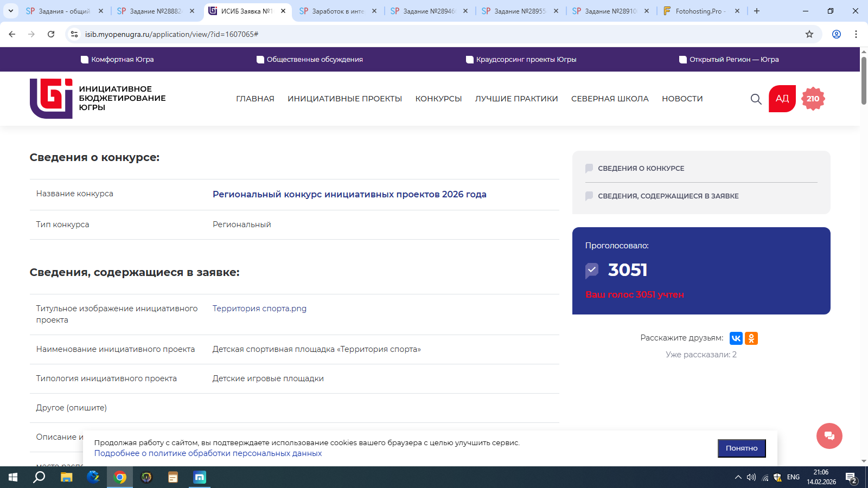This screenshot has height=488, width=868.
Task: Open Chrome profile account icon
Action: [837, 34]
